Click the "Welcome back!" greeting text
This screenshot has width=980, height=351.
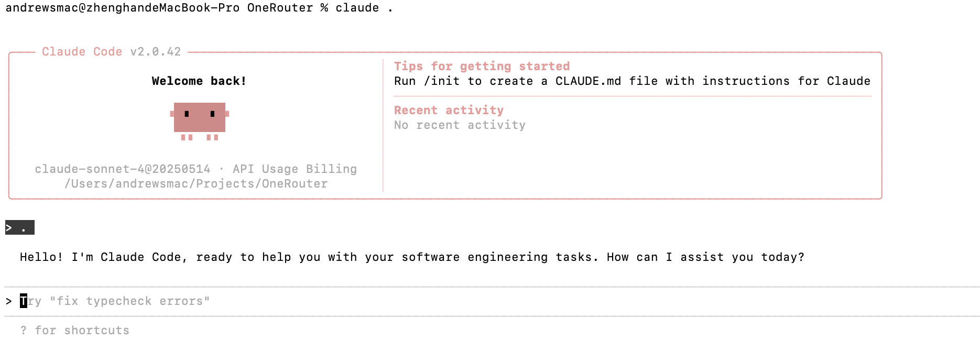199,81
